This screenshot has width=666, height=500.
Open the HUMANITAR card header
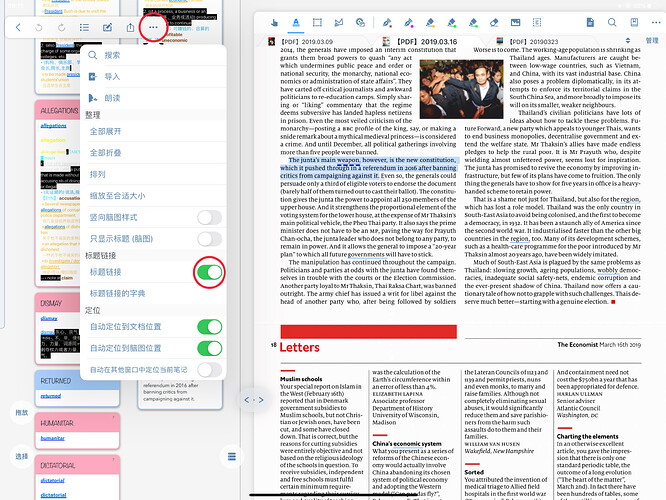point(77,423)
